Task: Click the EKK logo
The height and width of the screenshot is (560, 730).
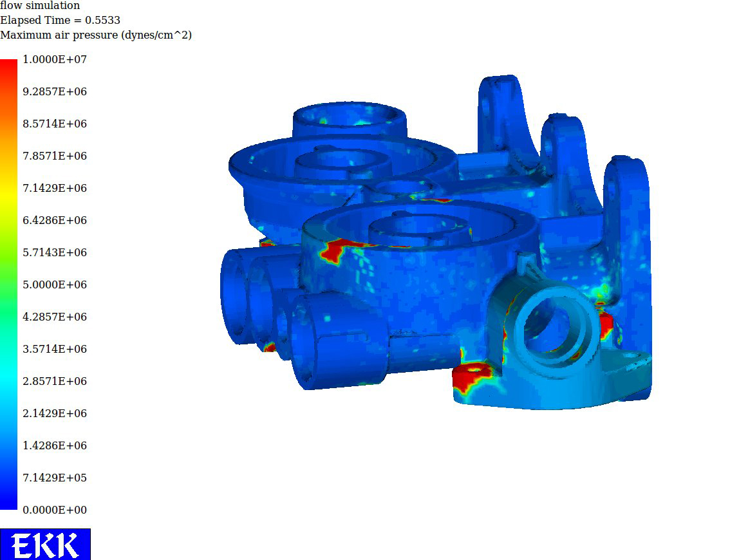Action: click(x=45, y=544)
